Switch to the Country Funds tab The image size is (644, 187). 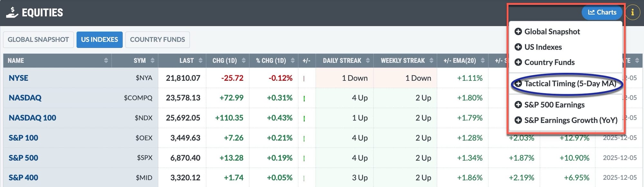coord(157,40)
